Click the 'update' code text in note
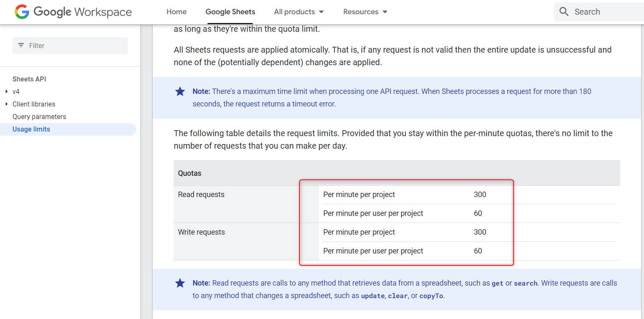 click(x=373, y=296)
